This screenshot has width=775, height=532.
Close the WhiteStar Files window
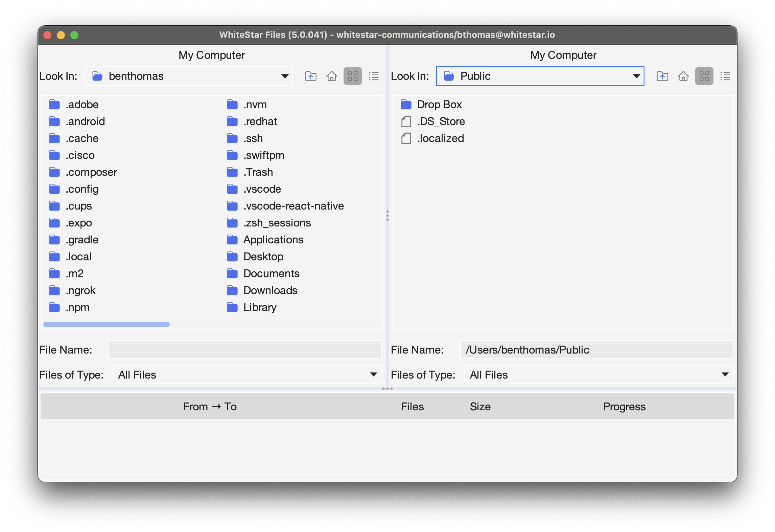(48, 35)
